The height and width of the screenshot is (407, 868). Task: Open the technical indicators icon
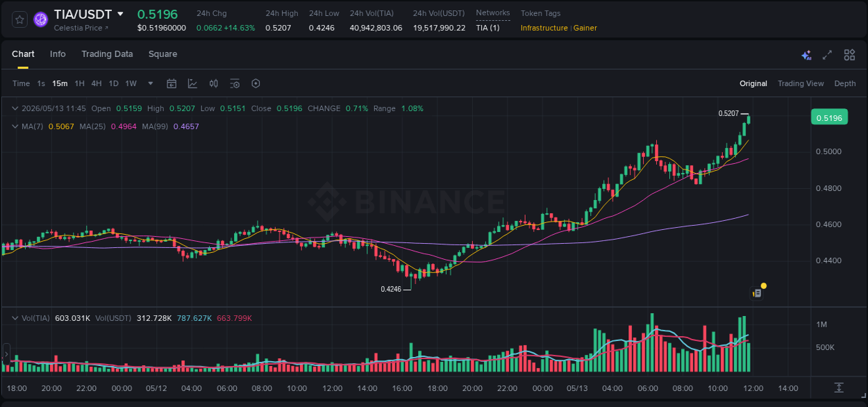pos(192,83)
